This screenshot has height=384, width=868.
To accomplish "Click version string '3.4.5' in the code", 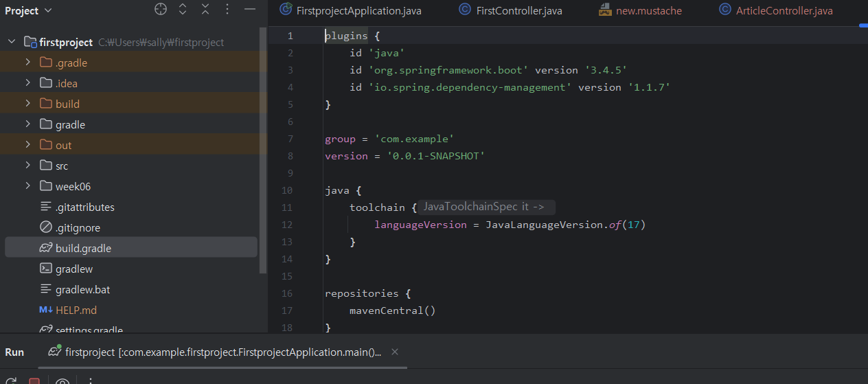I will [x=606, y=70].
